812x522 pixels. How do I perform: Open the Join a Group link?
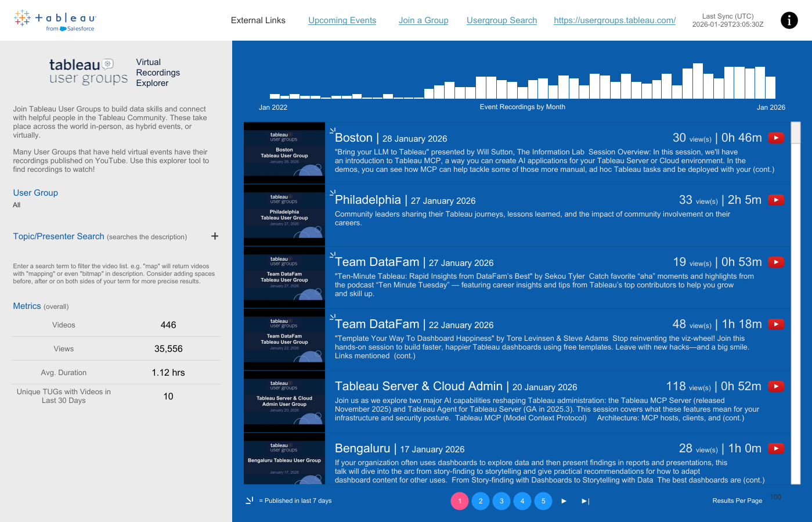coord(423,20)
